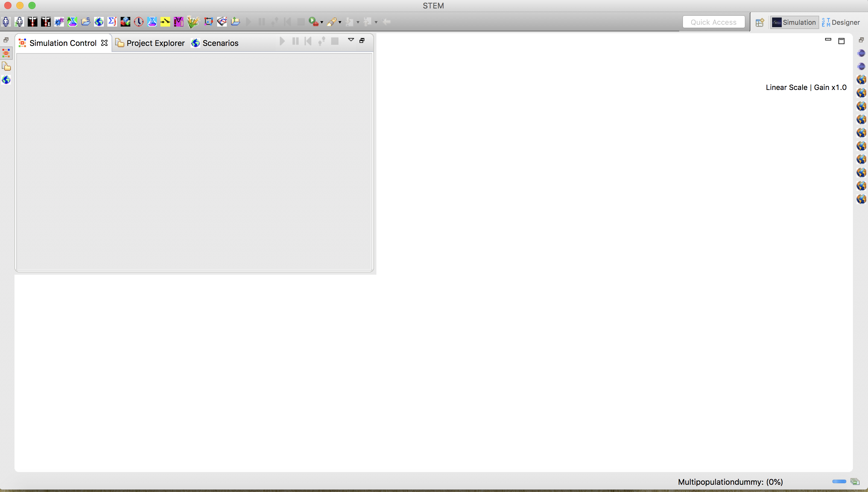This screenshot has height=492, width=868.
Task: Click the yellow macOS minimize window button
Action: pyautogui.click(x=20, y=5)
